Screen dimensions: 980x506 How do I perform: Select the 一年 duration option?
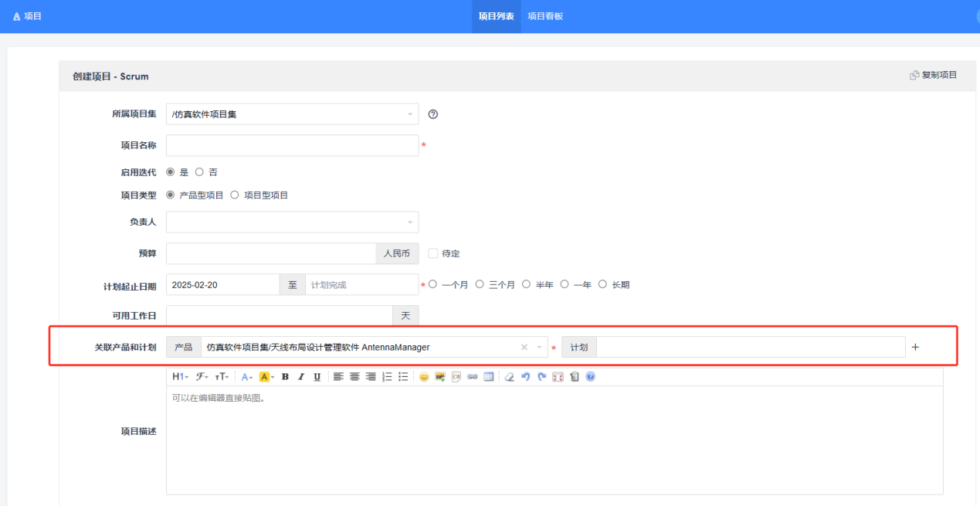point(565,284)
